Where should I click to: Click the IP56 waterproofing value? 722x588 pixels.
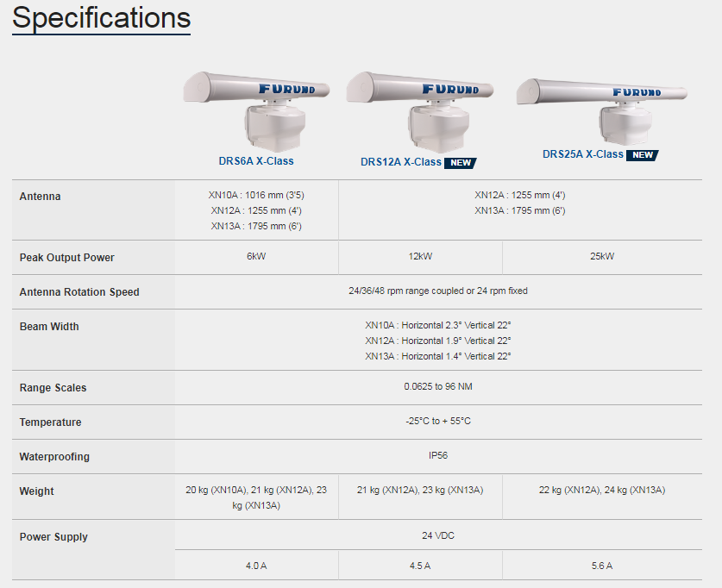(438, 455)
